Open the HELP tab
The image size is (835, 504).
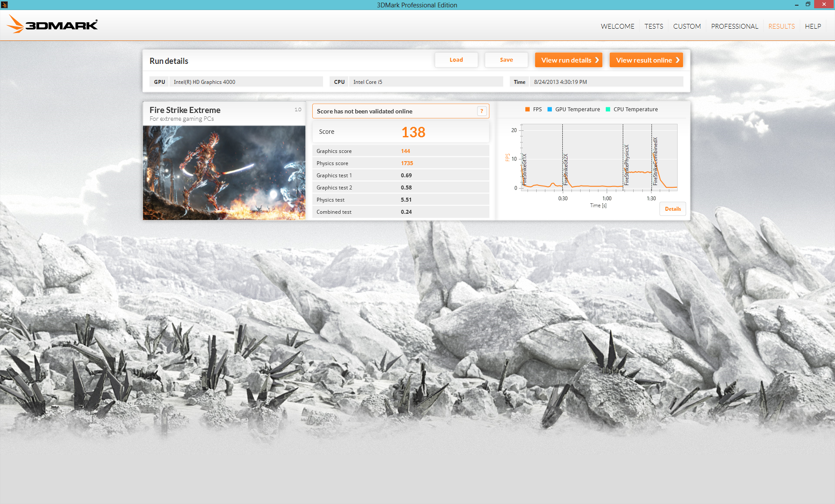[x=813, y=27]
